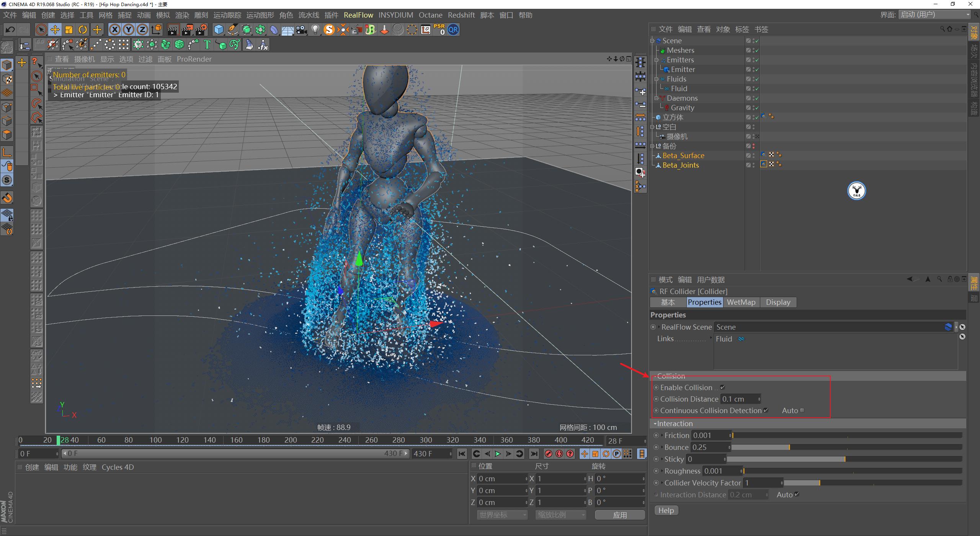Uncheck the Enable Collision checkbox
The width and height of the screenshot is (980, 536).
coord(723,387)
